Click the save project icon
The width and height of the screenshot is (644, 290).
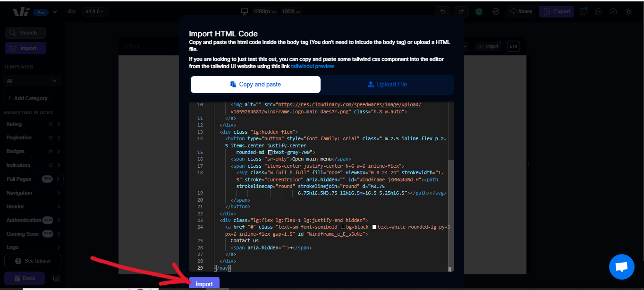(x=583, y=11)
